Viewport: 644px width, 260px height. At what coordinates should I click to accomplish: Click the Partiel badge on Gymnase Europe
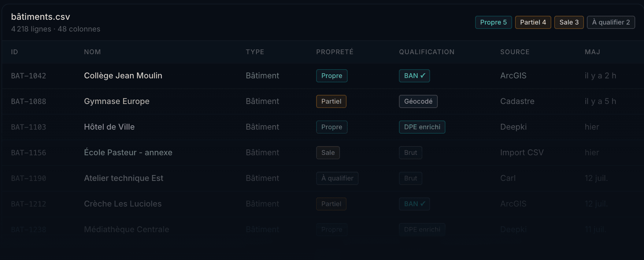coord(331,101)
